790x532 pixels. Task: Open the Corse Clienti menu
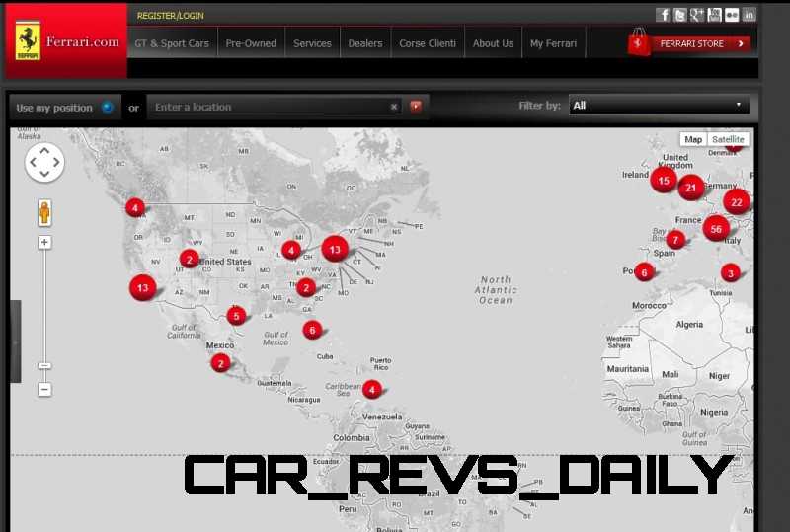428,43
